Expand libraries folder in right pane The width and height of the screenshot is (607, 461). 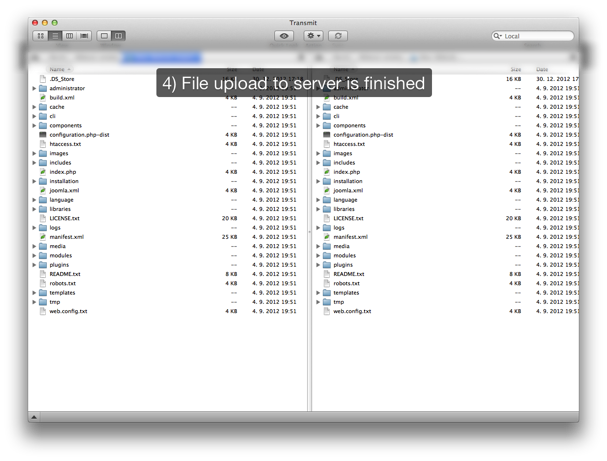(x=318, y=209)
